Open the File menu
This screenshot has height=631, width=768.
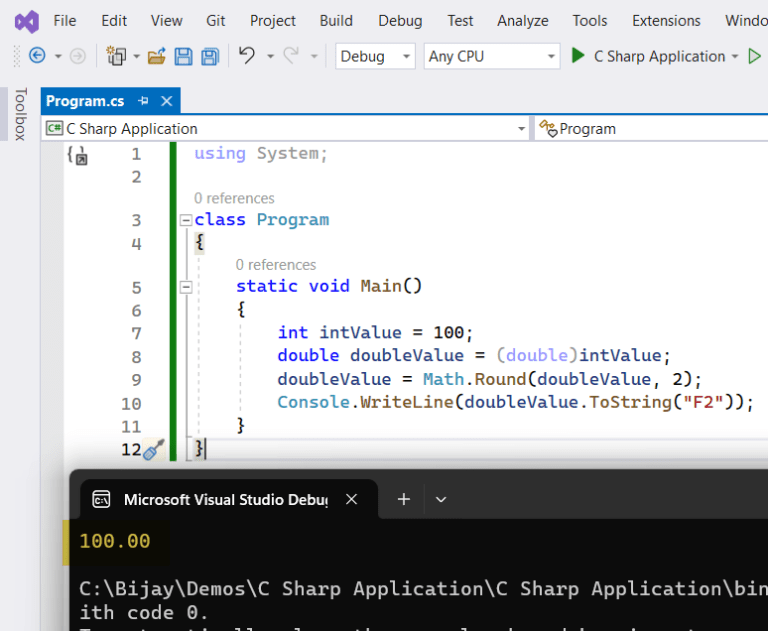coord(65,21)
